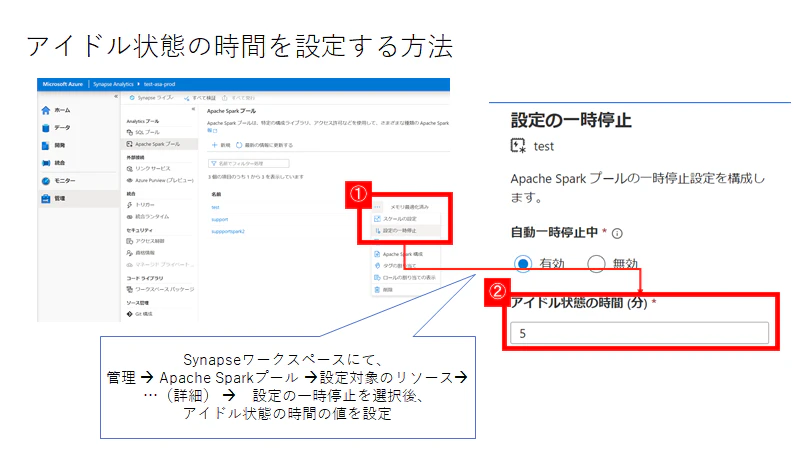
Task: Click the Synapse ライブ icon in toolbar
Action: (132, 97)
